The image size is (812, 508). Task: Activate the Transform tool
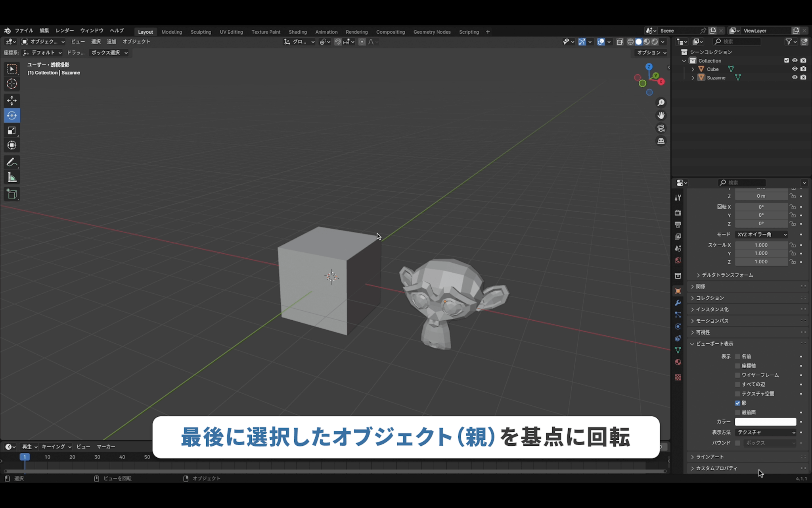(12, 145)
